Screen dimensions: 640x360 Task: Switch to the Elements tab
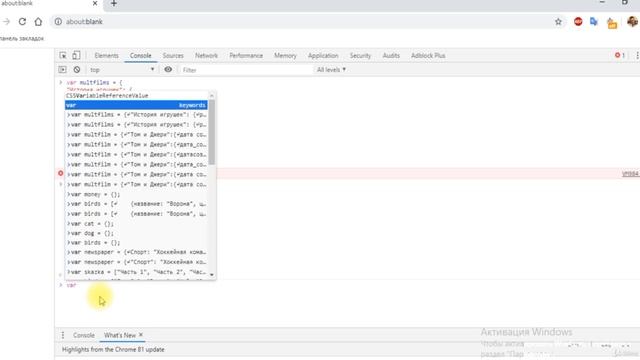106,56
